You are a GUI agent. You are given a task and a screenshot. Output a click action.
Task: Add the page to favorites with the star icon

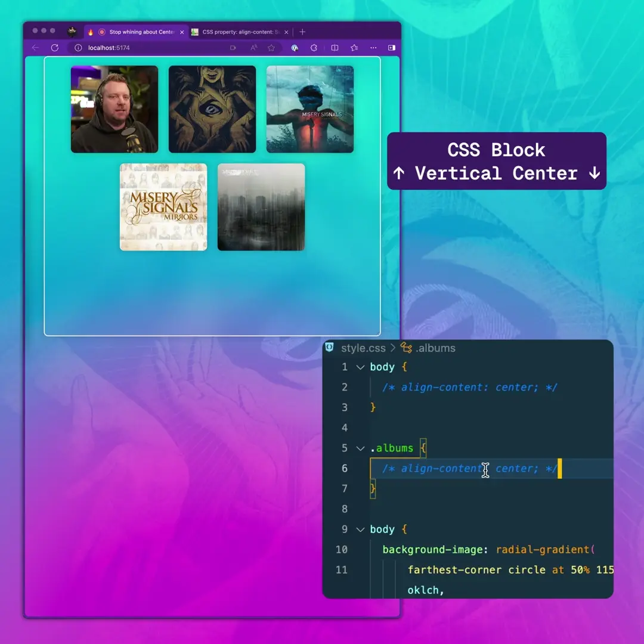point(271,48)
